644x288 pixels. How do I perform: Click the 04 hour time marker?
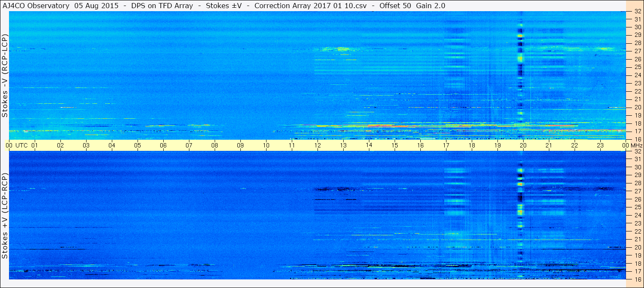click(112, 145)
